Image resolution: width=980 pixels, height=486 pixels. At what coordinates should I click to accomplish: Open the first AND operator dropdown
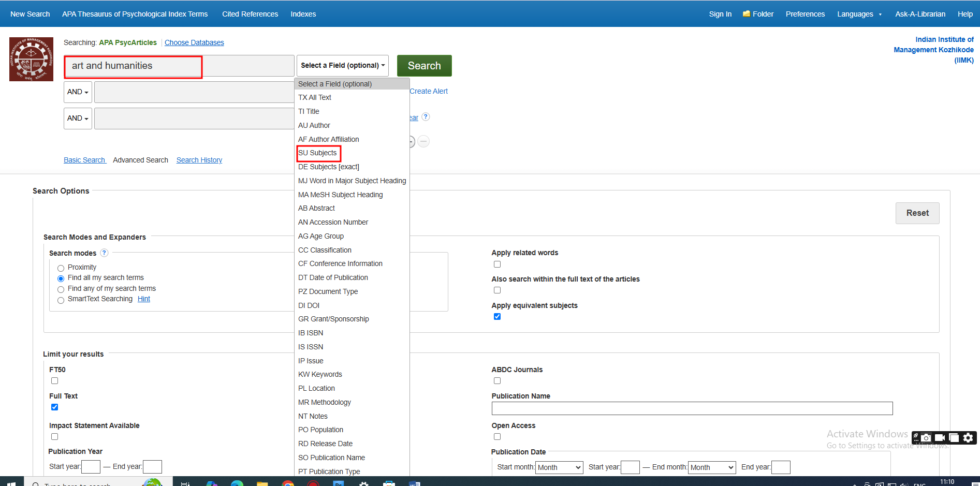coord(78,92)
